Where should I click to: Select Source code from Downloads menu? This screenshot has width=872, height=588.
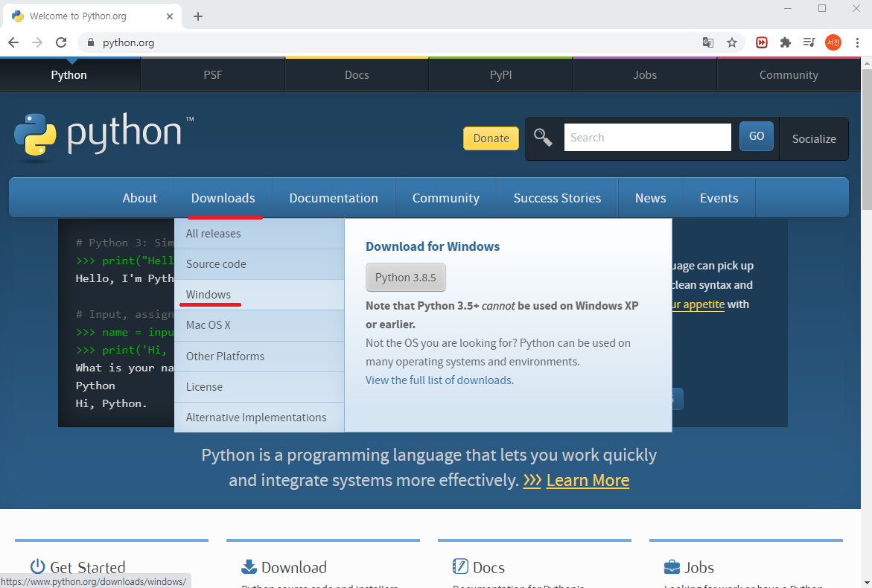click(x=259, y=264)
